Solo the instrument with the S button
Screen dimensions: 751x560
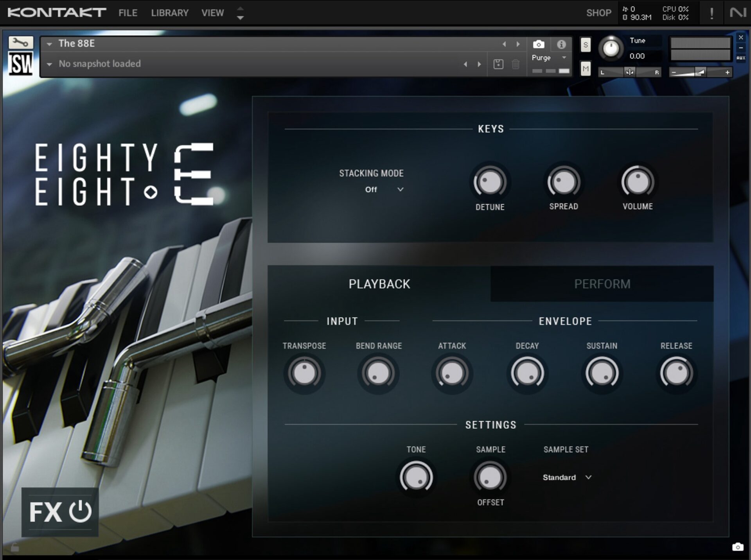(x=585, y=45)
